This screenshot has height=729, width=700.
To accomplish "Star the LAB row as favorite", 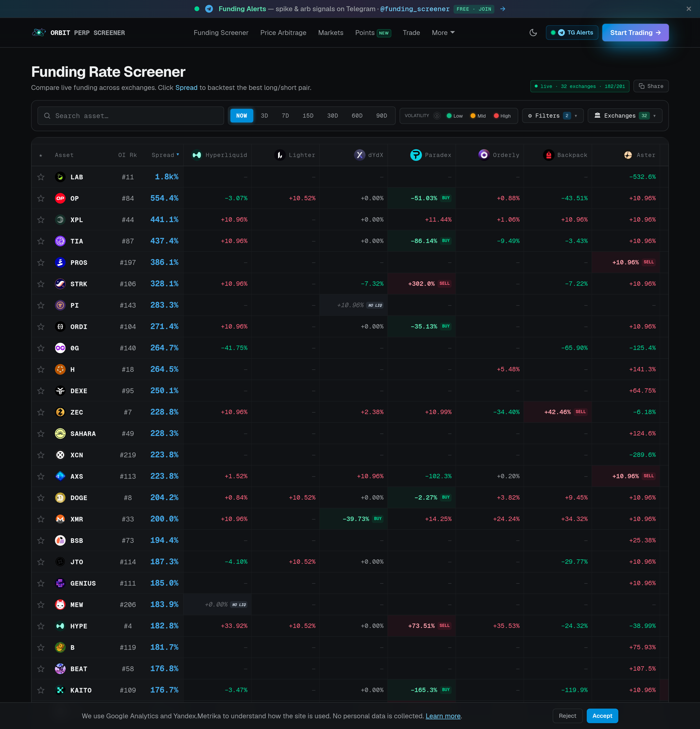I will (x=41, y=177).
